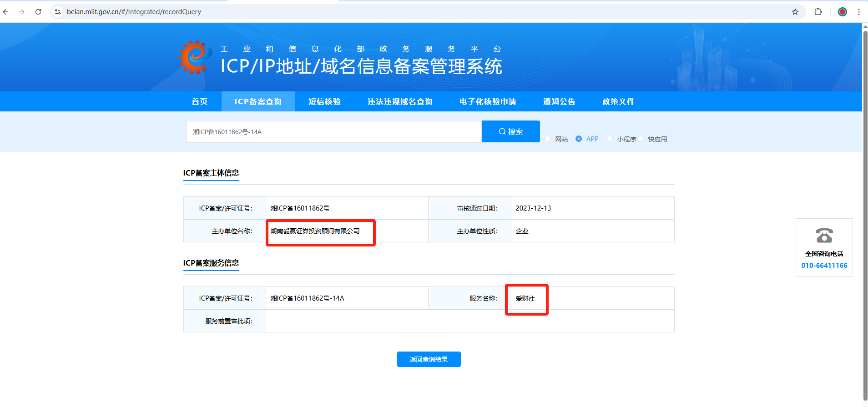The image size is (868, 407).
Task: Click the 主办单位名称 label cell
Action: pyautogui.click(x=225, y=231)
